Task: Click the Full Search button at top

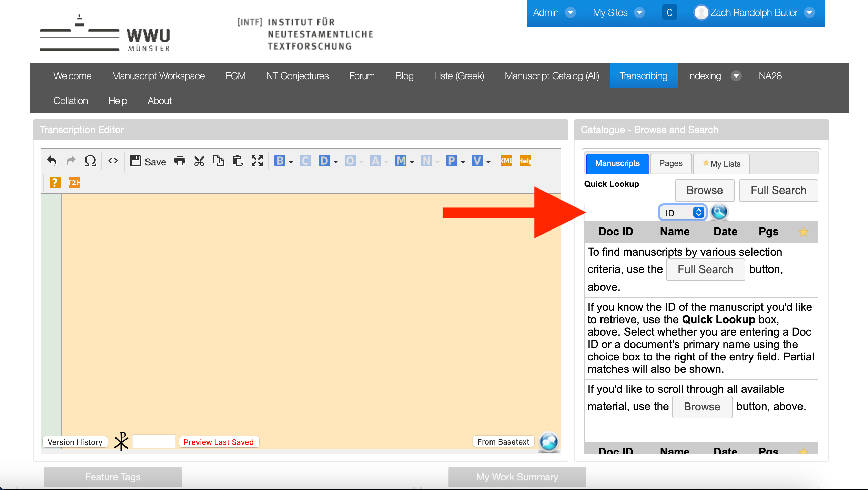Action: [778, 190]
